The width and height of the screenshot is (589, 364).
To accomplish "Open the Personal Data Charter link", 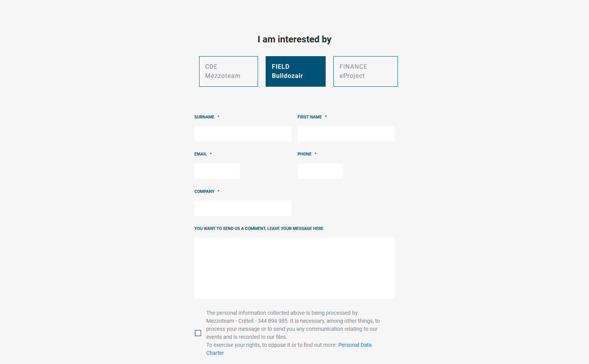I will 354,345.
